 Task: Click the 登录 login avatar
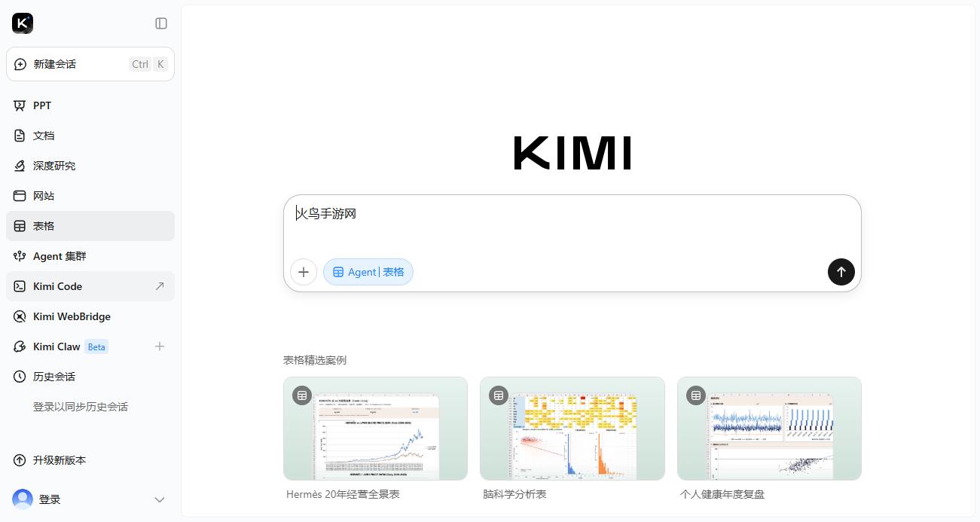(23, 499)
